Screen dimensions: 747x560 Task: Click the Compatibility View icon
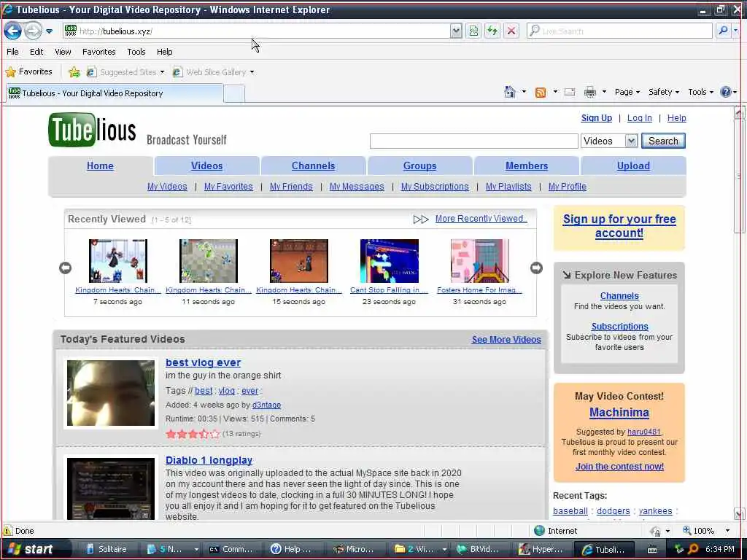pyautogui.click(x=473, y=31)
